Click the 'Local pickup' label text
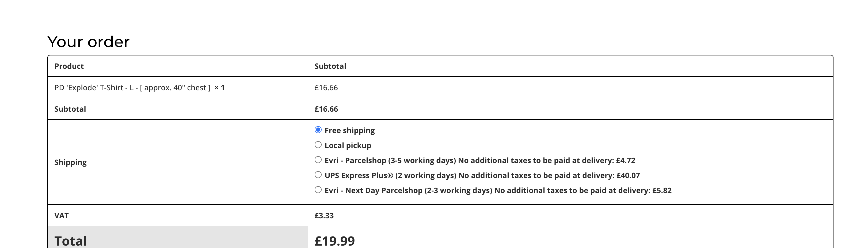The image size is (868, 248). click(x=348, y=145)
